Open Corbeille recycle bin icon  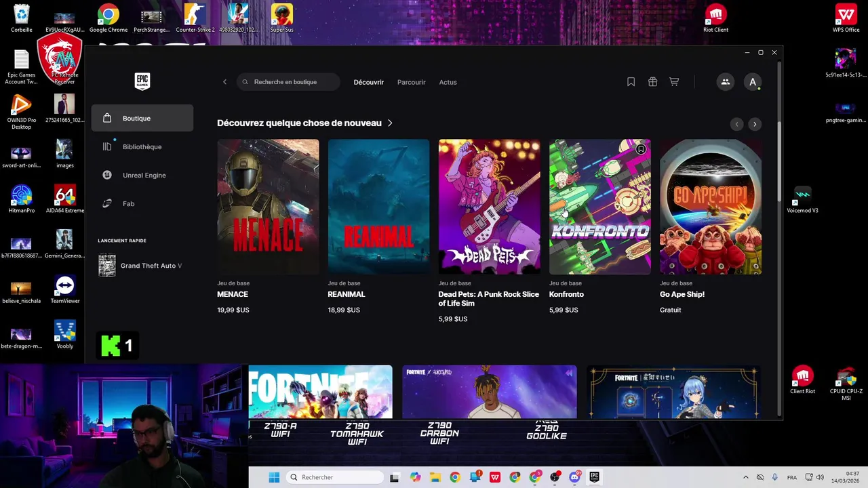click(x=22, y=18)
